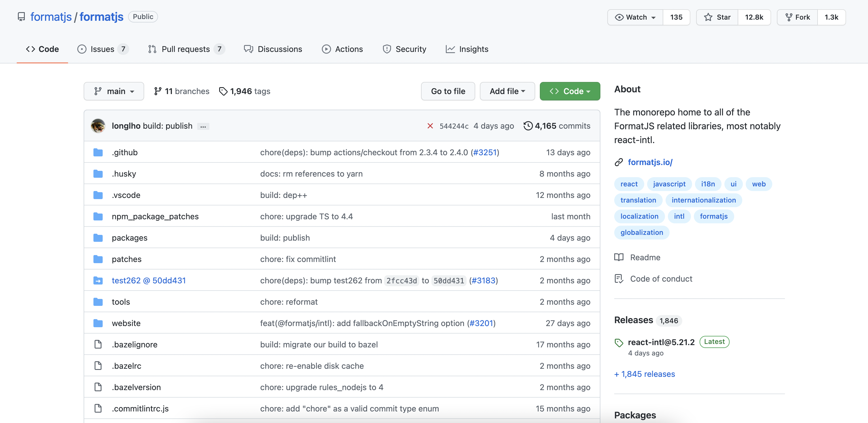Open the main branch selector dropdown
868x423 pixels.
tap(114, 91)
